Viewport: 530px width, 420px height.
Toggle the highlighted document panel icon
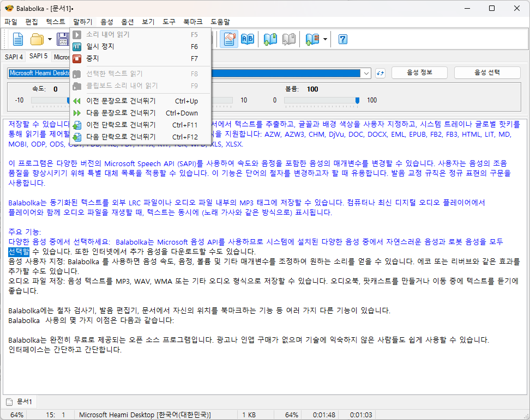coord(229,39)
